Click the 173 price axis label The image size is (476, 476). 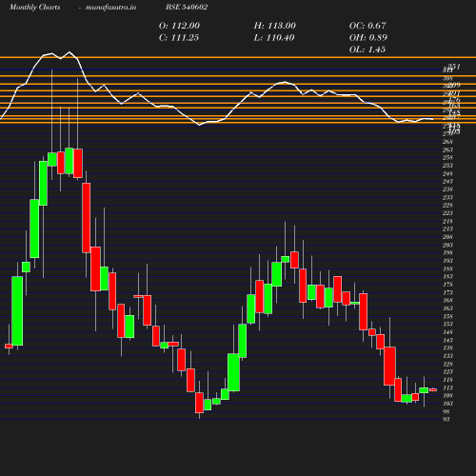447,292
